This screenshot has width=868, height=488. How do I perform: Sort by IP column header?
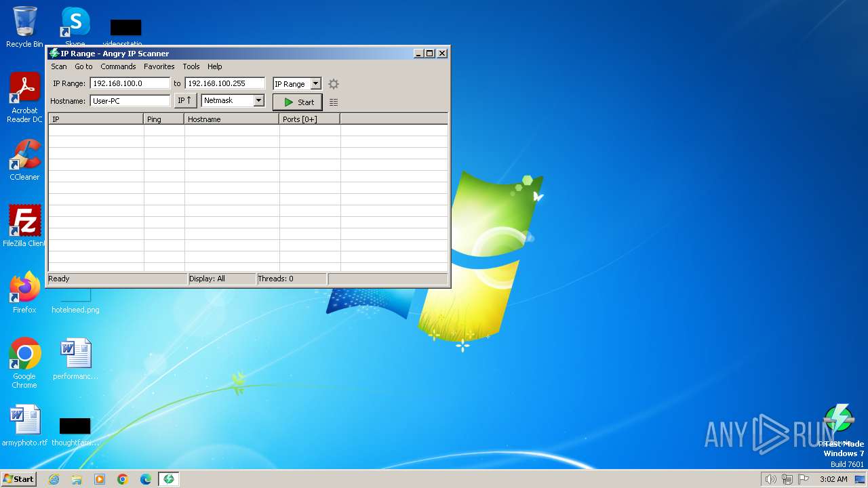pos(96,119)
